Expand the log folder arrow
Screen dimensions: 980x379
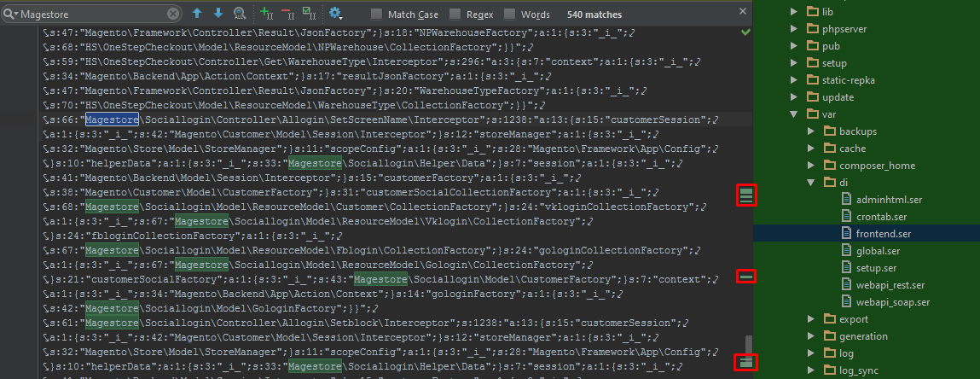811,353
